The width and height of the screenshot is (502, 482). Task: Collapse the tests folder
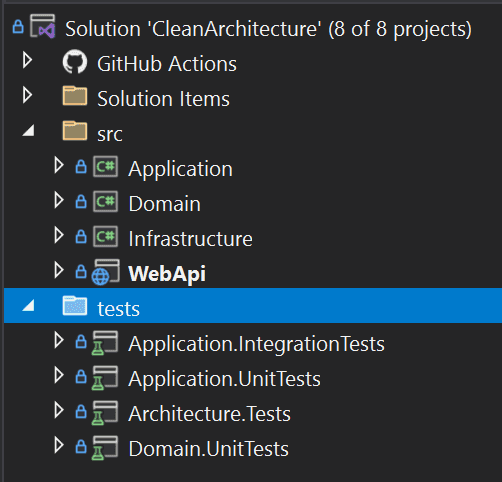click(x=28, y=305)
